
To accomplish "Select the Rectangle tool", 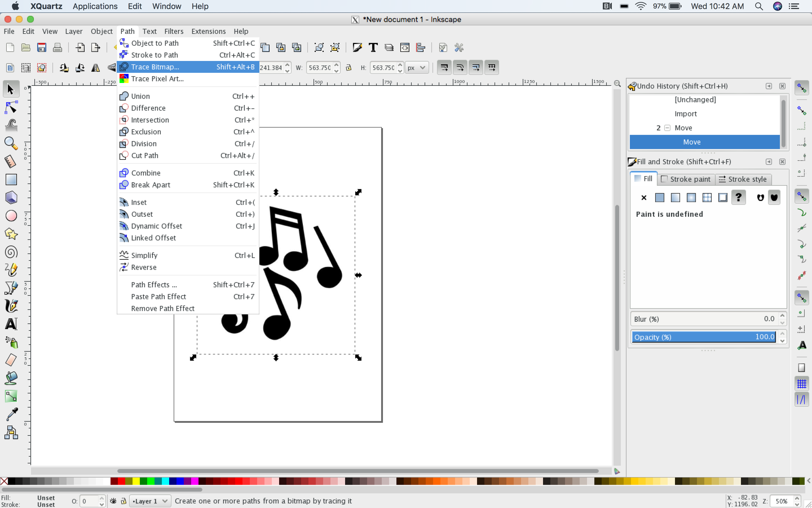I will (11, 179).
